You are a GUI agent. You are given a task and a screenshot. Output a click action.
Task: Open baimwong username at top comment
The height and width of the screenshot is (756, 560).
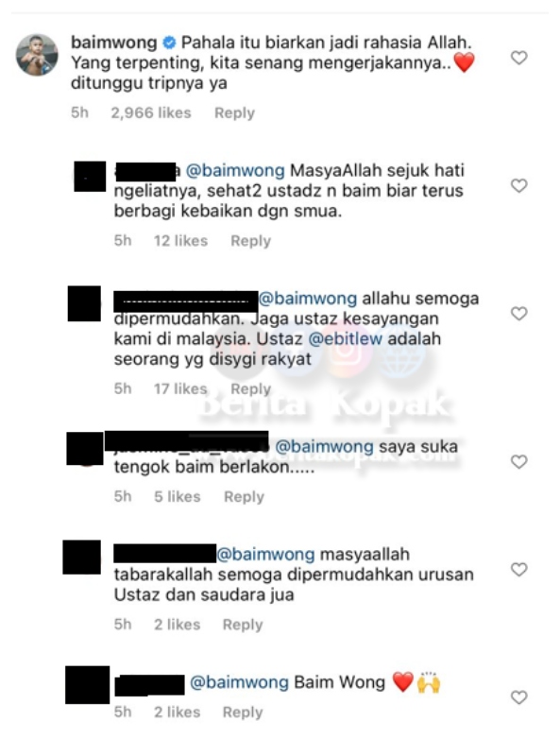114,43
